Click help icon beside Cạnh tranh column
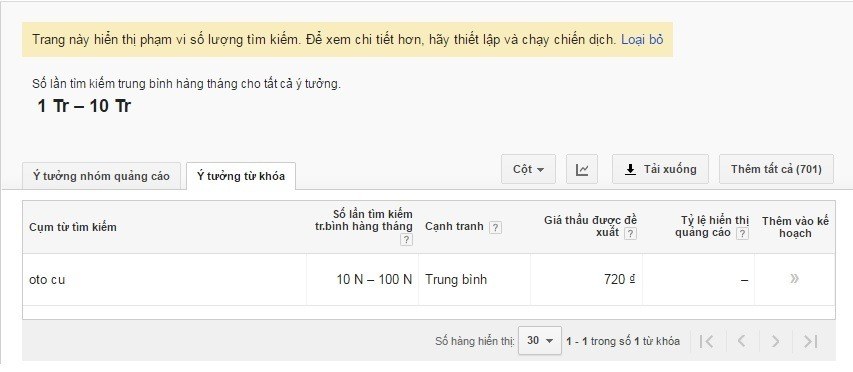The width and height of the screenshot is (853, 372). [495, 228]
